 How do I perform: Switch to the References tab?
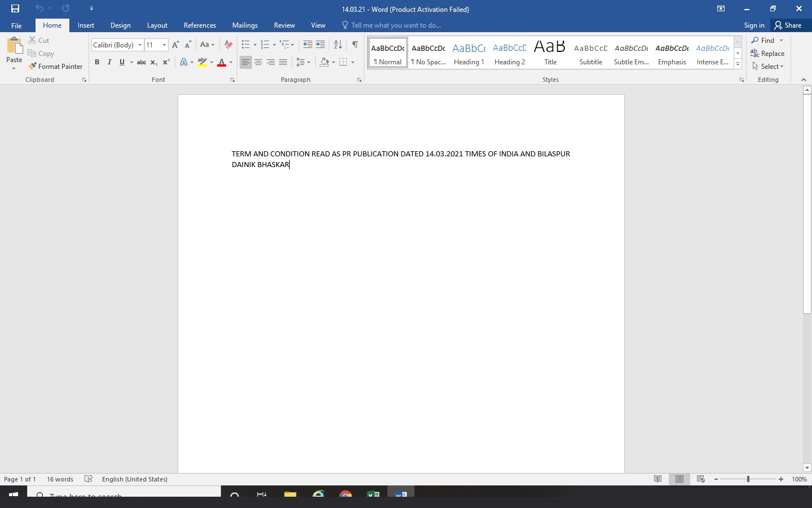pyautogui.click(x=200, y=25)
